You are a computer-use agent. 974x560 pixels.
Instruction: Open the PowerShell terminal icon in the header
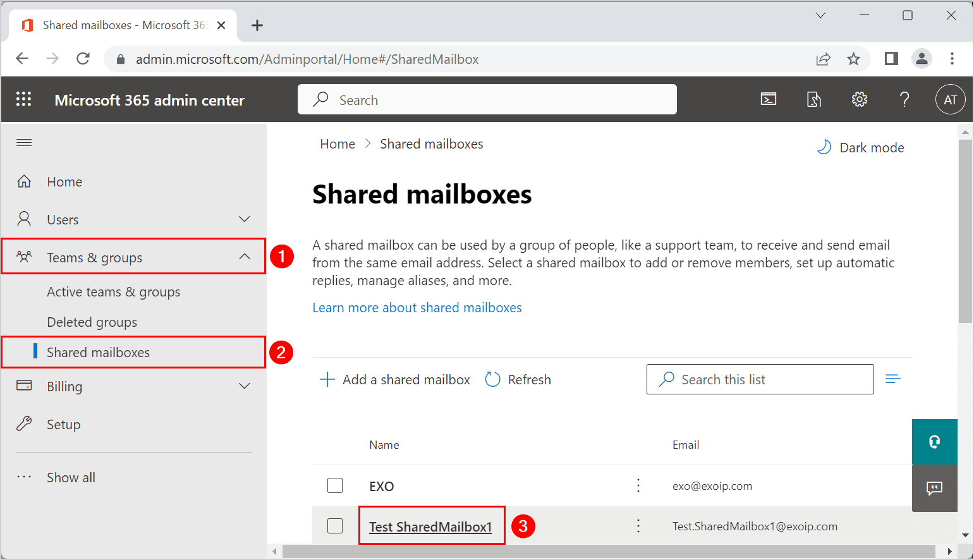pos(768,99)
